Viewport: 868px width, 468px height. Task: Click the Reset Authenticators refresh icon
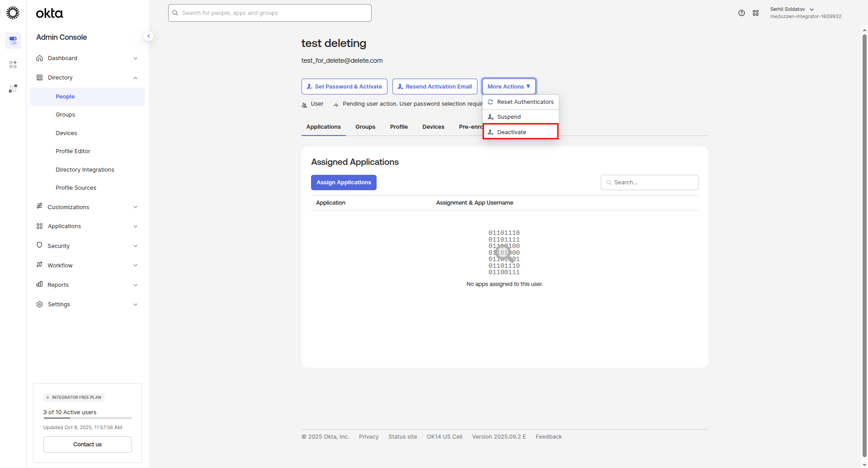(x=491, y=102)
